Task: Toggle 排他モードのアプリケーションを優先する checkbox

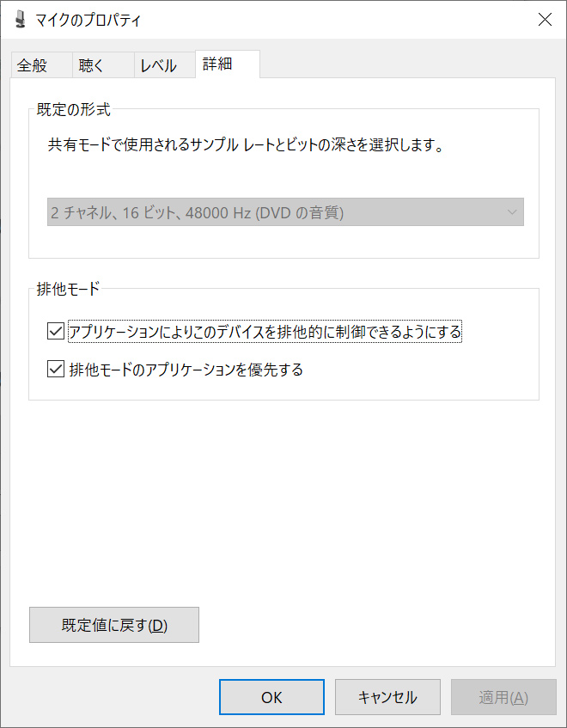Action: tap(57, 370)
